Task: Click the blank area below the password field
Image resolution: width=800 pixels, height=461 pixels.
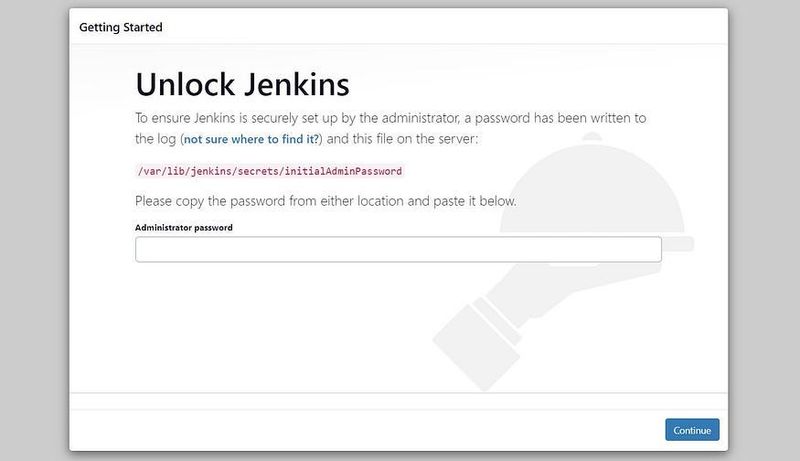Action: tap(300, 320)
